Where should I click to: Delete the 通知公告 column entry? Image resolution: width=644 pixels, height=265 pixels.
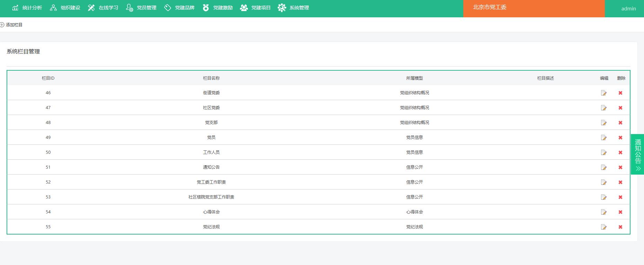[620, 167]
